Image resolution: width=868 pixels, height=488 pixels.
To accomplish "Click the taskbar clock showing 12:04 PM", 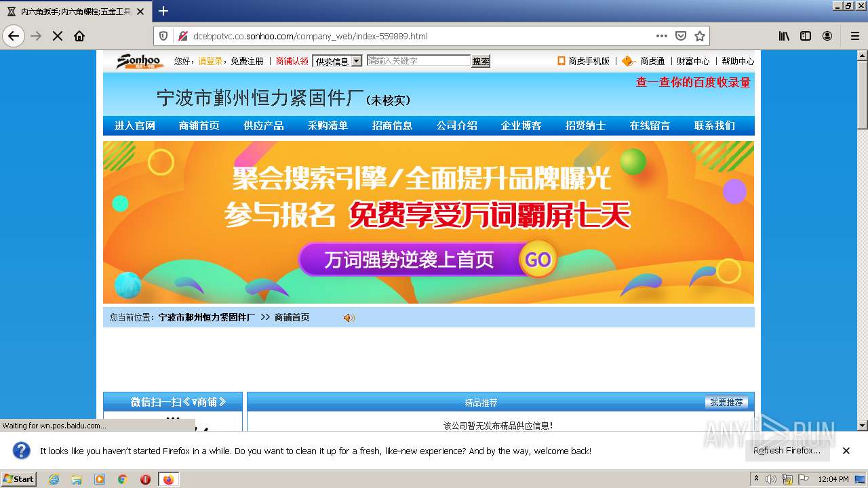I will (x=833, y=479).
